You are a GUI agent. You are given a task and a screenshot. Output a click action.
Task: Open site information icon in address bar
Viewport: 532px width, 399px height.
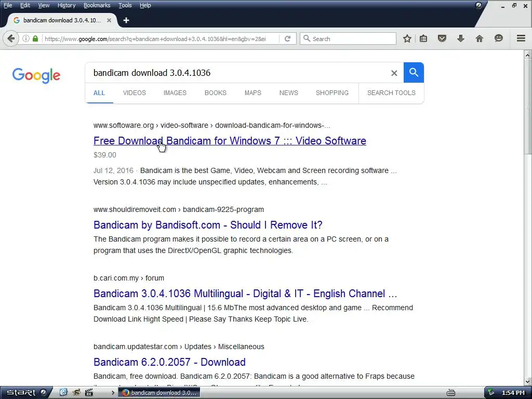[26, 38]
